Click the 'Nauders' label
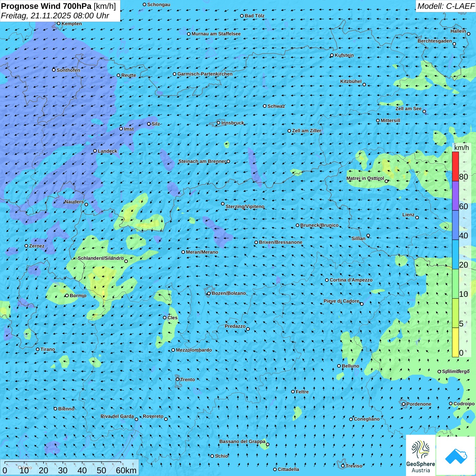The width and height of the screenshot is (476, 476). coord(74,202)
